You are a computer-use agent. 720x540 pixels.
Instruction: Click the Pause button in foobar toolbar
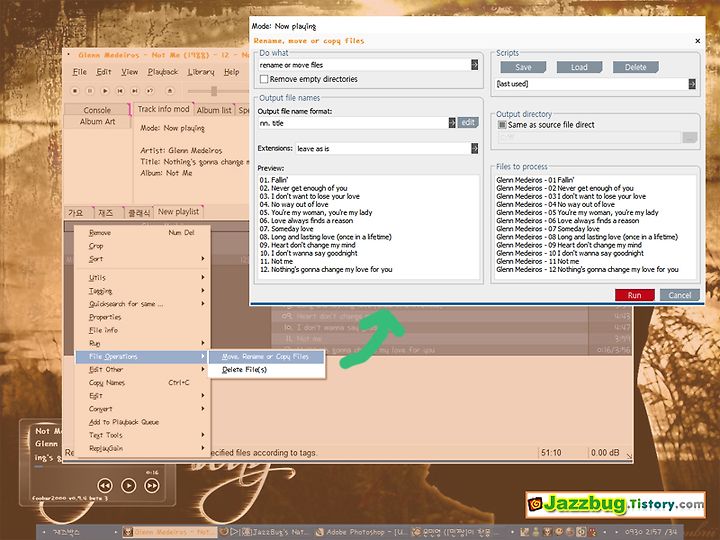[x=90, y=91]
